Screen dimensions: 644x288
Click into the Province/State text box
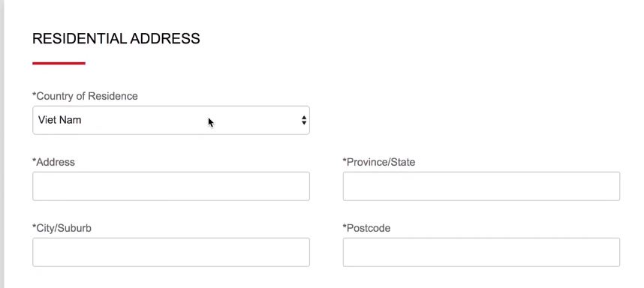[x=481, y=186]
